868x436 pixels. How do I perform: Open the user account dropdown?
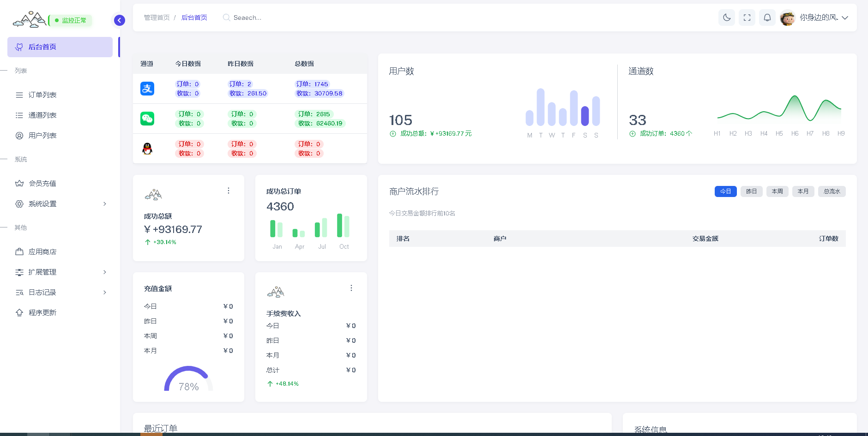coord(824,18)
